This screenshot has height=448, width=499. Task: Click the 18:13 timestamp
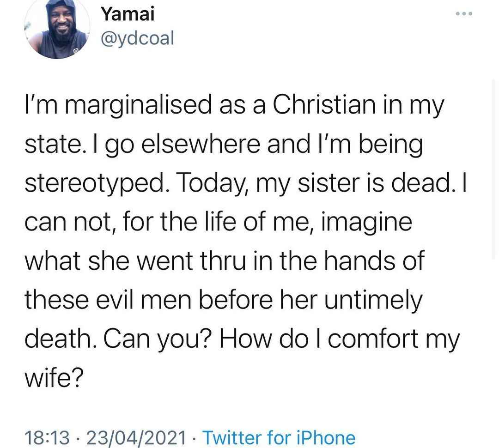click(x=47, y=437)
